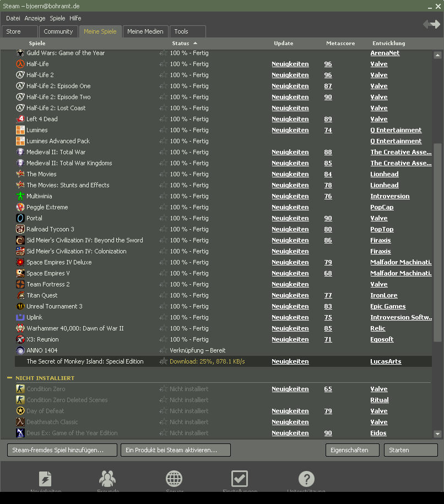Open Einstellungen checkmark icon
The width and height of the screenshot is (444, 504).
[240, 479]
